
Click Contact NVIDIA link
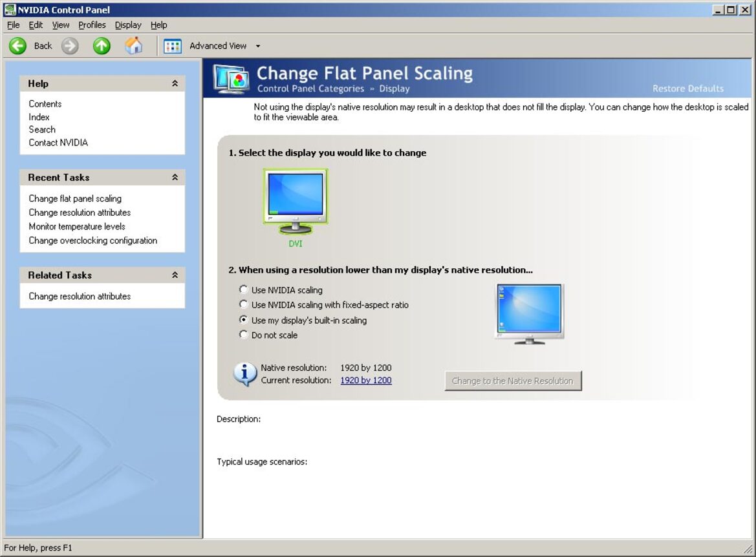[58, 143]
